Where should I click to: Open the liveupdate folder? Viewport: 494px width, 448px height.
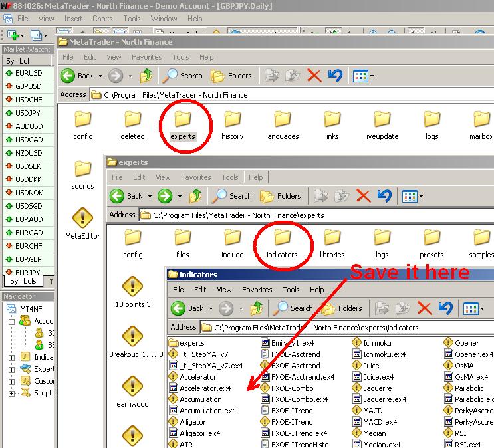click(x=382, y=126)
